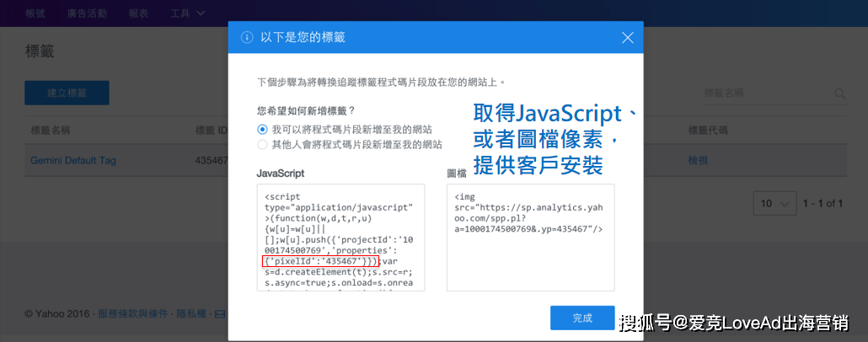Click inside the 圖檔 image pixel code box
Viewport: 868px width, 342px height.
click(530, 238)
